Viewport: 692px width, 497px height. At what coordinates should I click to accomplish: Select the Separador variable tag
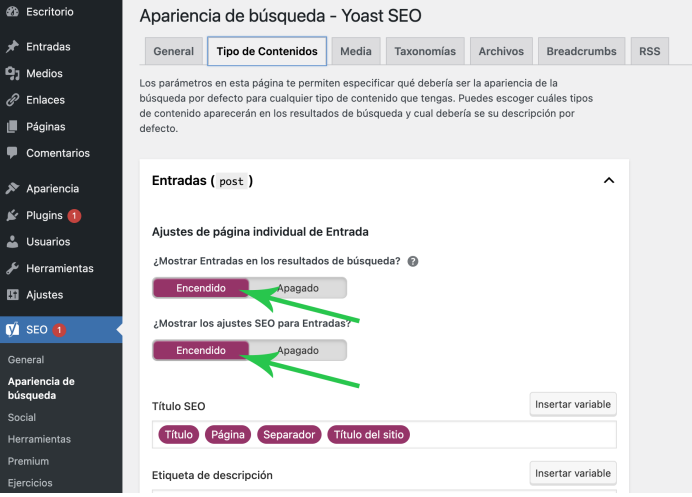(x=289, y=434)
